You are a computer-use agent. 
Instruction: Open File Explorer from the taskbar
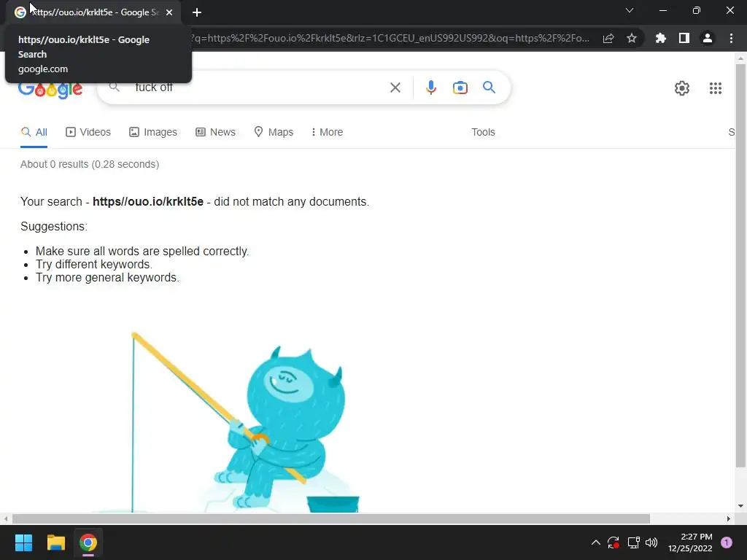tap(55, 542)
